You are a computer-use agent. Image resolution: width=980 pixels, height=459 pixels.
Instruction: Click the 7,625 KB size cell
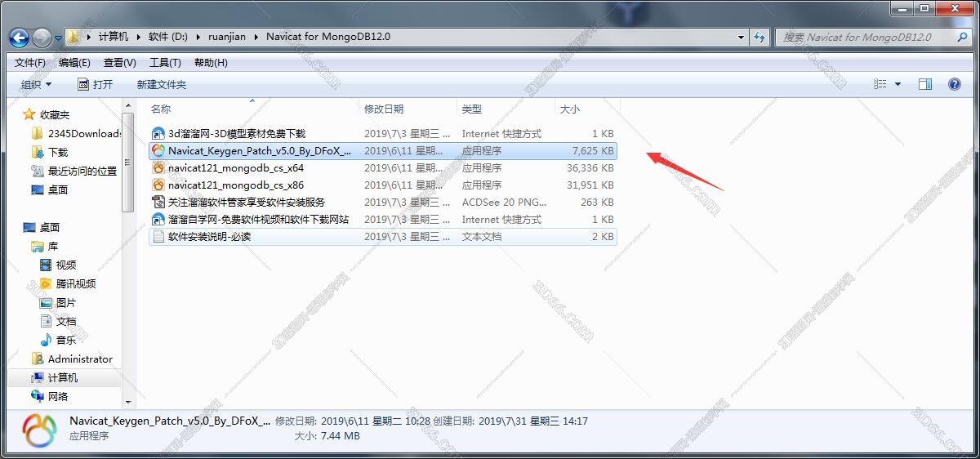(x=593, y=150)
